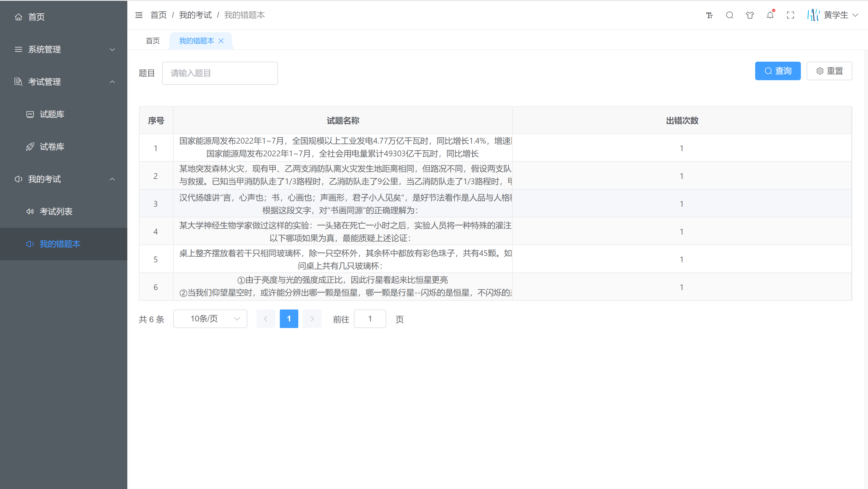Click the 试卷库 rocket icon
868x489 pixels.
30,147
